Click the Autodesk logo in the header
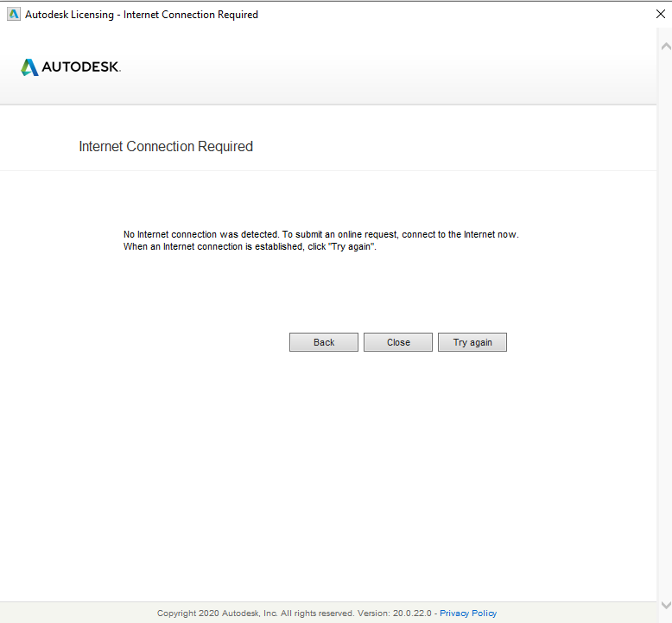Image resolution: width=672 pixels, height=623 pixels. (71, 67)
